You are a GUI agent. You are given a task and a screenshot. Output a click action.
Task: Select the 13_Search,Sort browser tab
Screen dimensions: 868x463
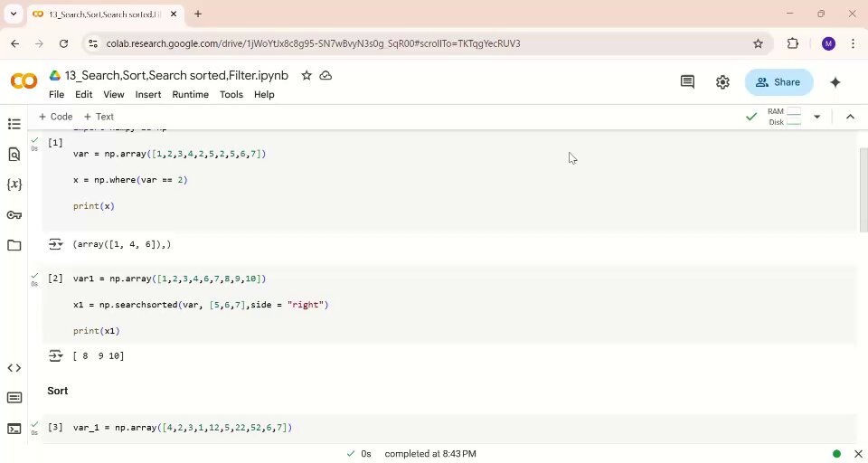pos(103,14)
